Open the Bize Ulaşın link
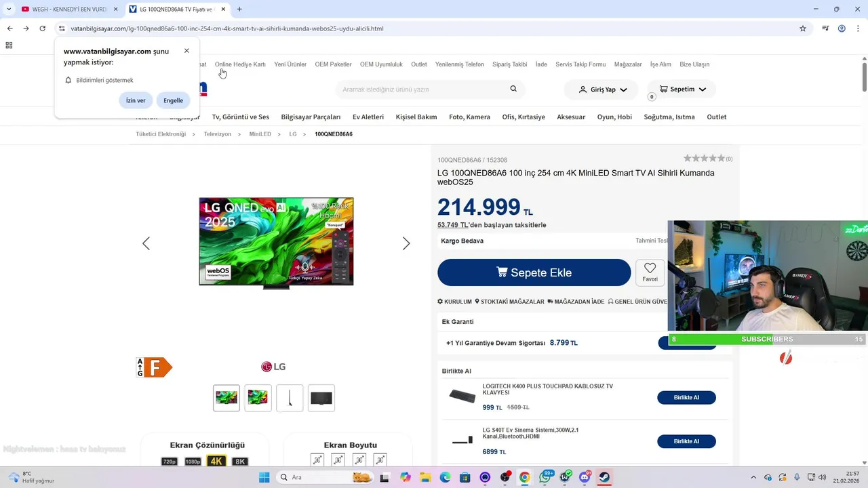Viewport: 868px width, 488px height. pos(694,64)
